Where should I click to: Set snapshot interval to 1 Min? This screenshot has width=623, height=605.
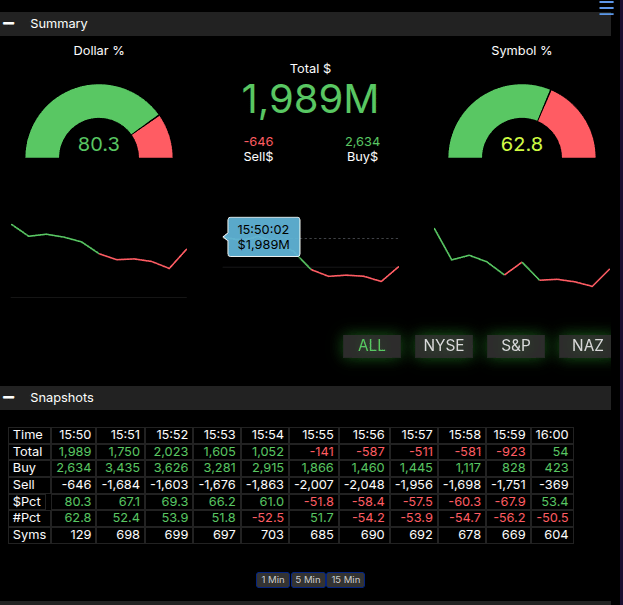click(273, 580)
